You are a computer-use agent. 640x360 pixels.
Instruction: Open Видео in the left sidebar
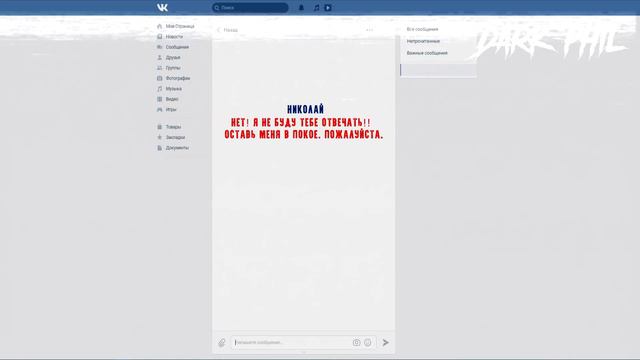pos(168,99)
